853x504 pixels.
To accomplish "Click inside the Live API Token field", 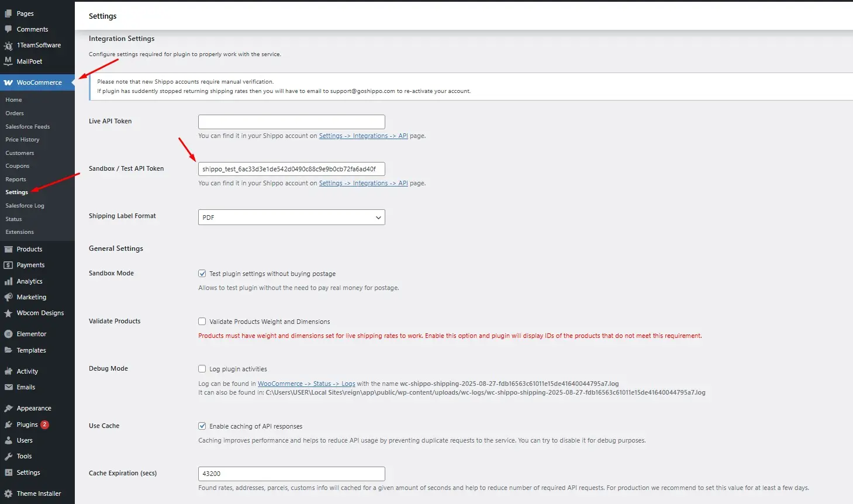I will 291,122.
